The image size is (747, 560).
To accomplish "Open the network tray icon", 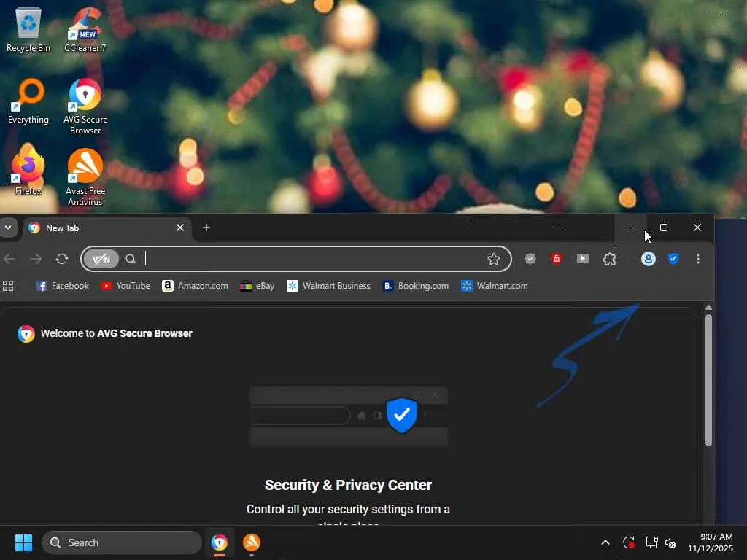I will click(x=651, y=542).
